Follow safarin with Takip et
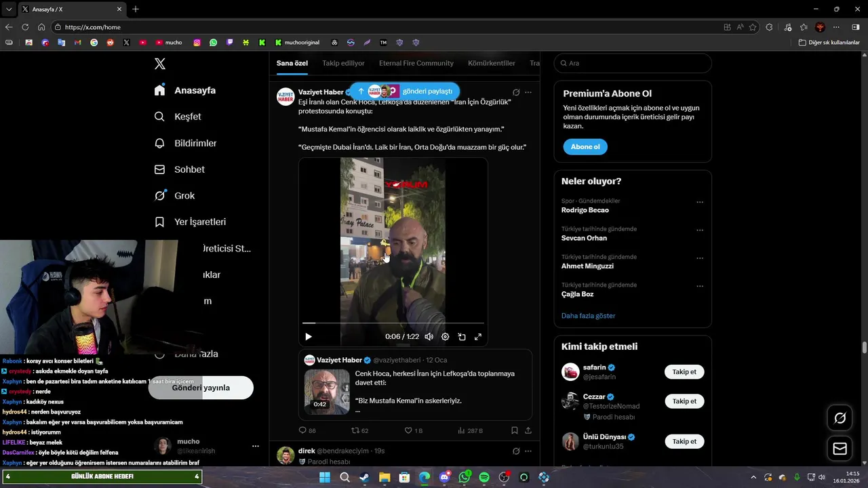Image resolution: width=868 pixels, height=488 pixels. [x=684, y=371]
